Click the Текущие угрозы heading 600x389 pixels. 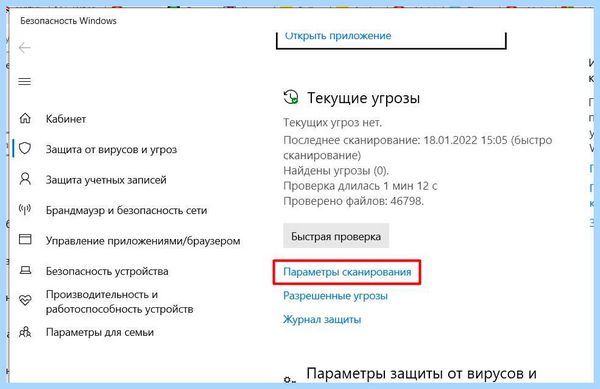pos(364,98)
